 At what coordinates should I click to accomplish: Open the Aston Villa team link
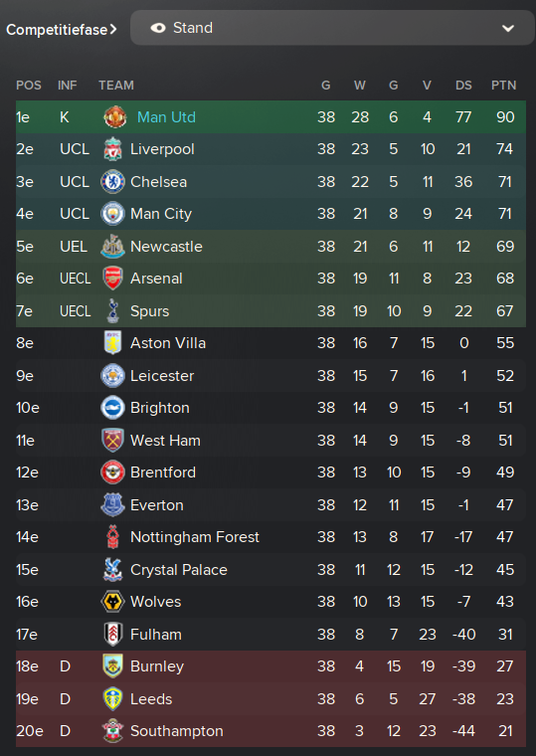(x=168, y=343)
